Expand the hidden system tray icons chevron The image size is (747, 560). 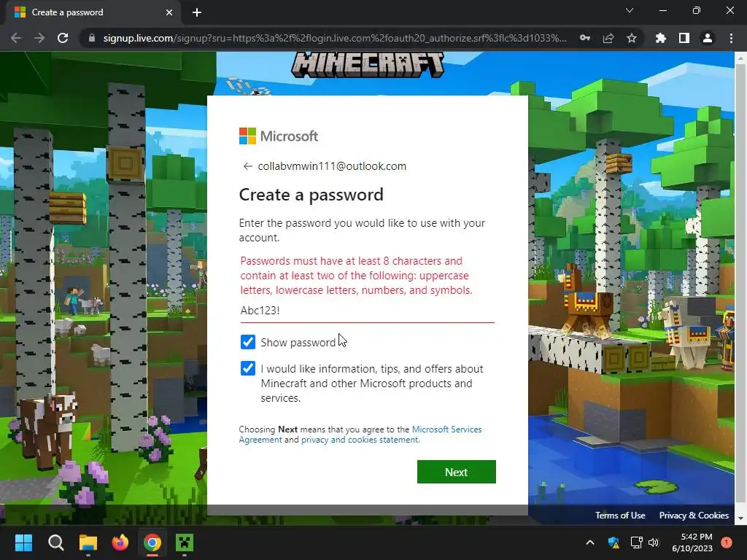click(x=589, y=542)
